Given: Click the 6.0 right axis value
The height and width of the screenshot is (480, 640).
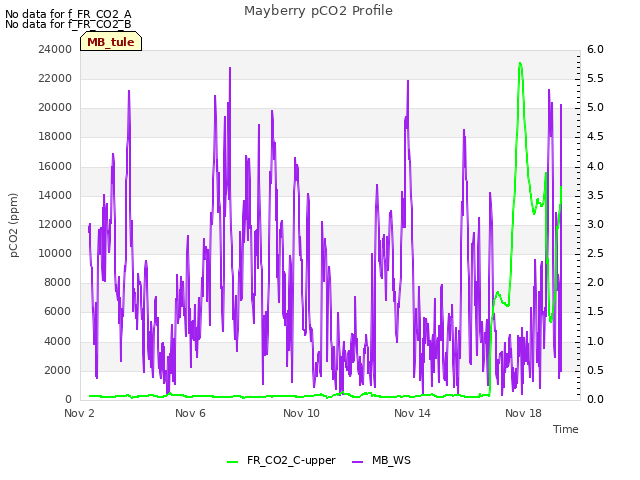Looking at the screenshot, I should 595,49.
